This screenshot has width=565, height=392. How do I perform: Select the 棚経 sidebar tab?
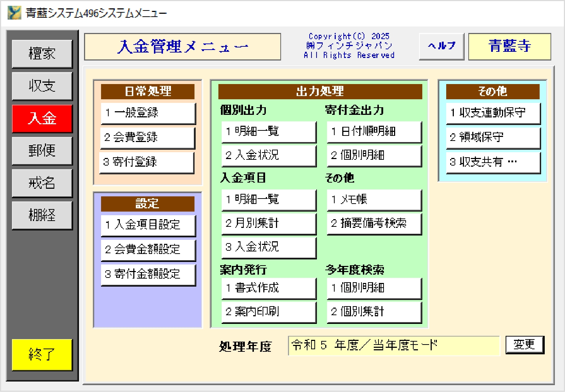pyautogui.click(x=42, y=215)
